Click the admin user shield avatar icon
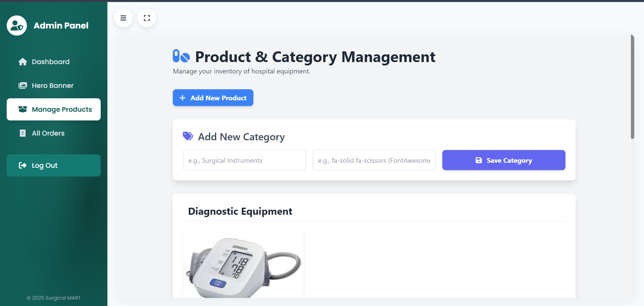This screenshot has width=644, height=306. tap(17, 25)
